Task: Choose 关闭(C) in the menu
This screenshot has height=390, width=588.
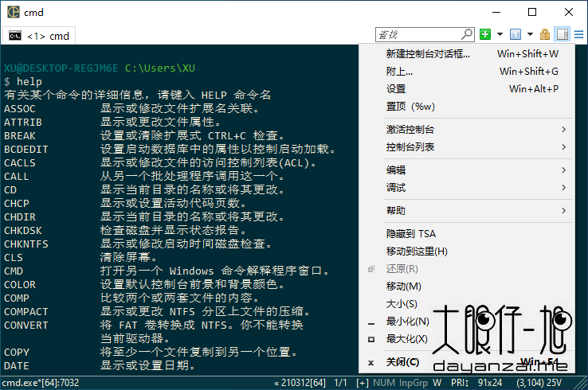Action: point(467,362)
